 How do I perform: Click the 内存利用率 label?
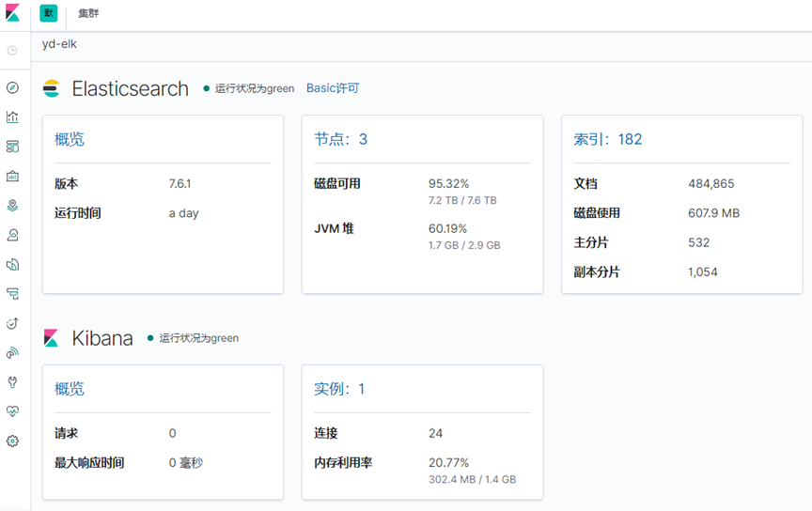[x=343, y=463]
